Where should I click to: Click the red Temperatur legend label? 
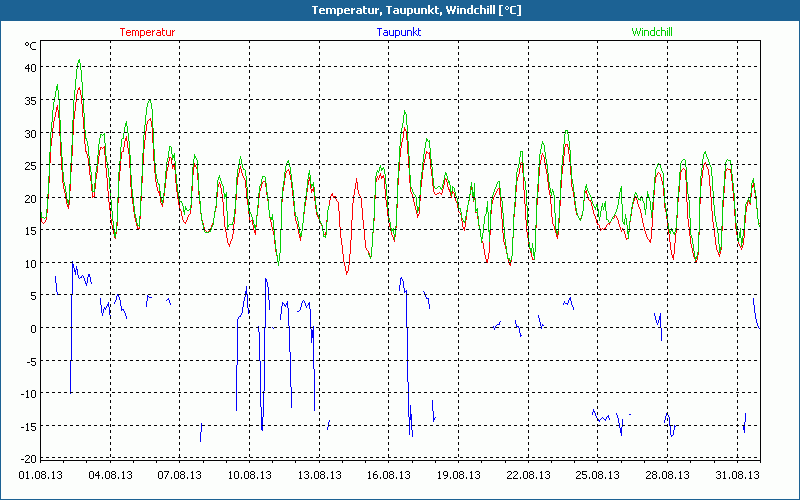click(147, 32)
